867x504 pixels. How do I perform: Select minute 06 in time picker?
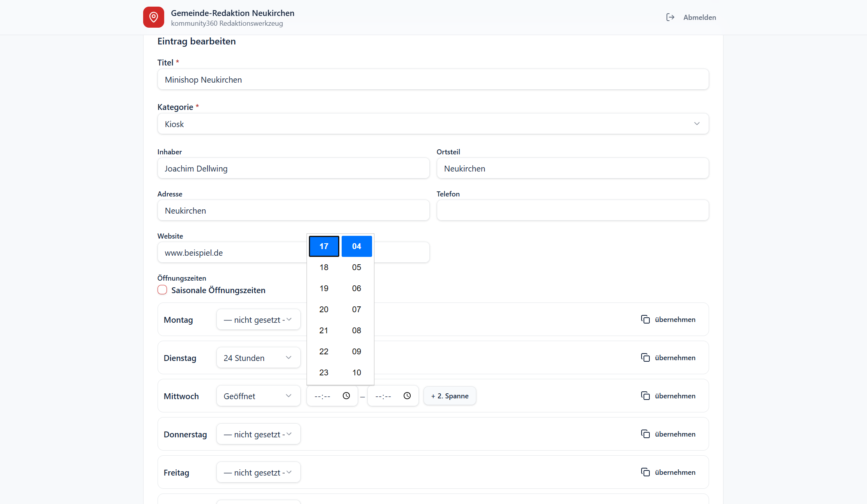pos(356,288)
